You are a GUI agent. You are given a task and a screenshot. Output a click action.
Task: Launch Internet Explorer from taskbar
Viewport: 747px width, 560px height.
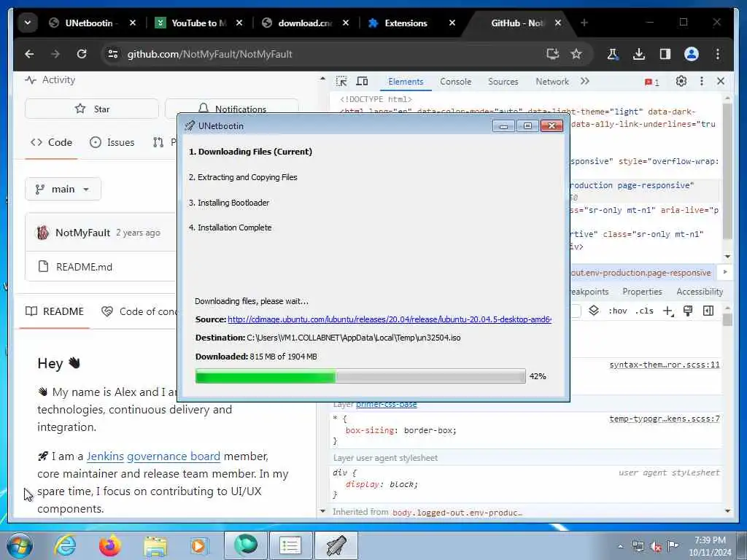[64, 545]
